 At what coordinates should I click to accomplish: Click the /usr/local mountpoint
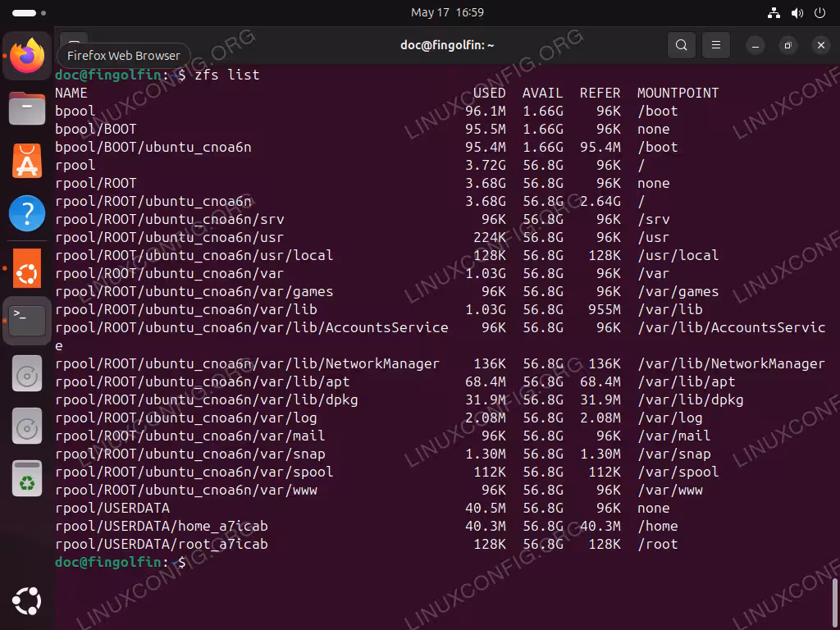(x=678, y=255)
